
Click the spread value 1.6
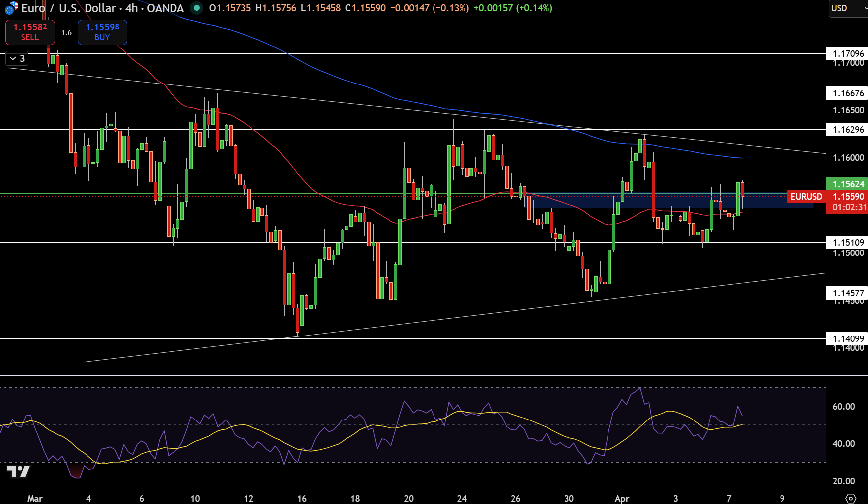(x=67, y=33)
